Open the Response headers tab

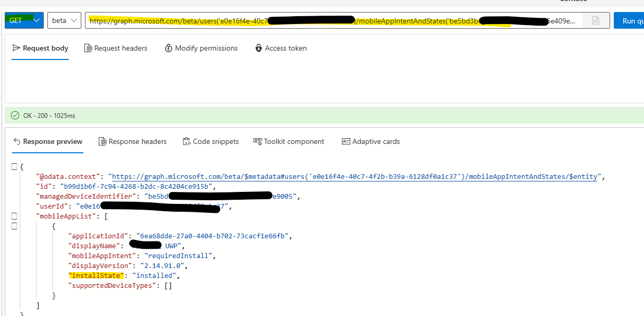pyautogui.click(x=132, y=141)
